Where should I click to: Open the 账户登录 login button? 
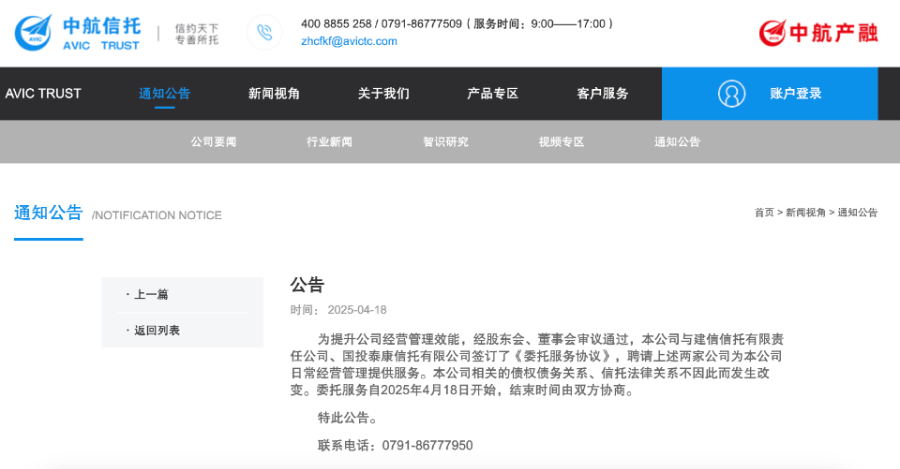tap(770, 94)
